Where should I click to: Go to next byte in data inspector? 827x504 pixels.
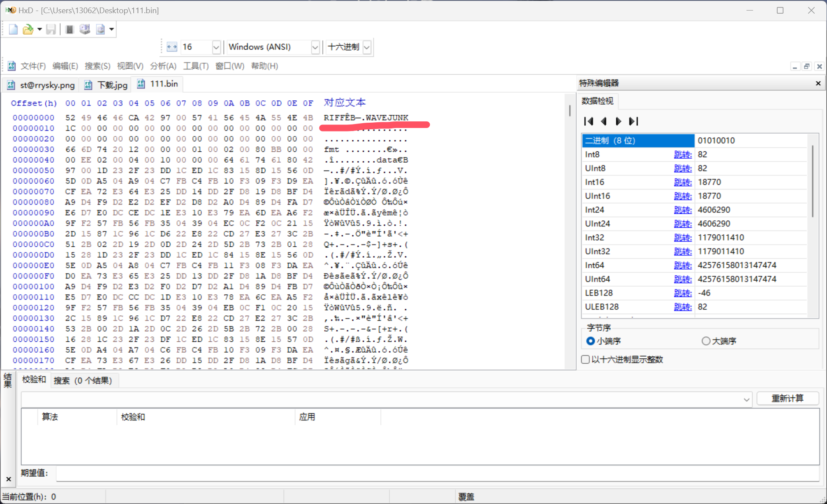tap(618, 121)
